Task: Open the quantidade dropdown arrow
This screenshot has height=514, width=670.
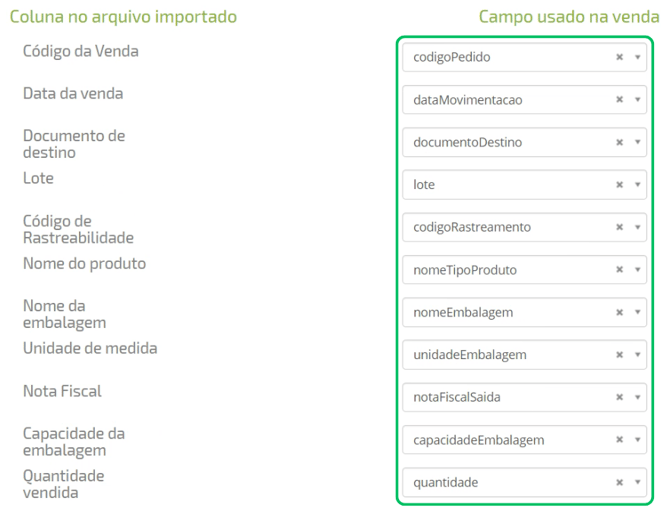Action: pyautogui.click(x=637, y=483)
